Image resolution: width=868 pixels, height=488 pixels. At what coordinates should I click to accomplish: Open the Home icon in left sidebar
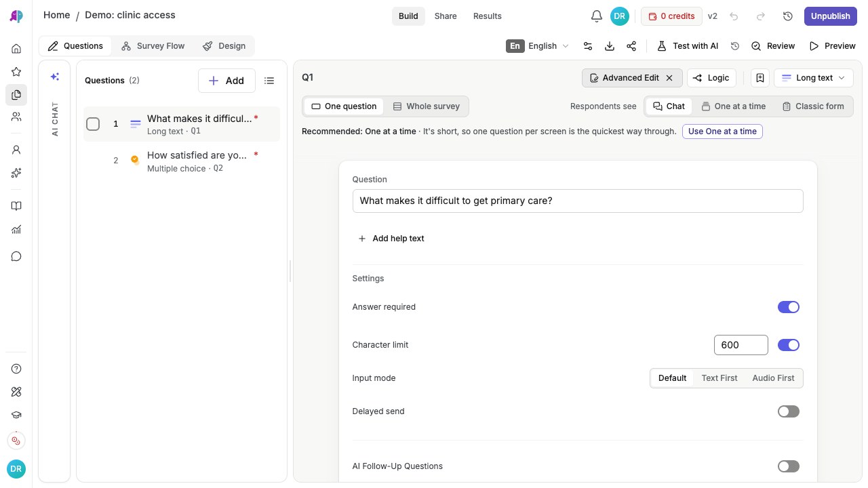[x=16, y=49]
